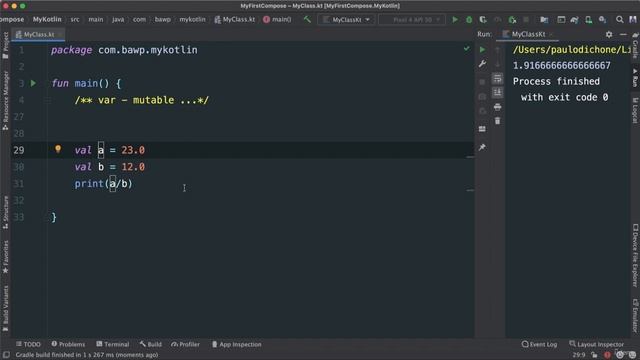Screen dimensions: 640x360
Task: Click the stop square in Run panel
Action: click(482, 82)
